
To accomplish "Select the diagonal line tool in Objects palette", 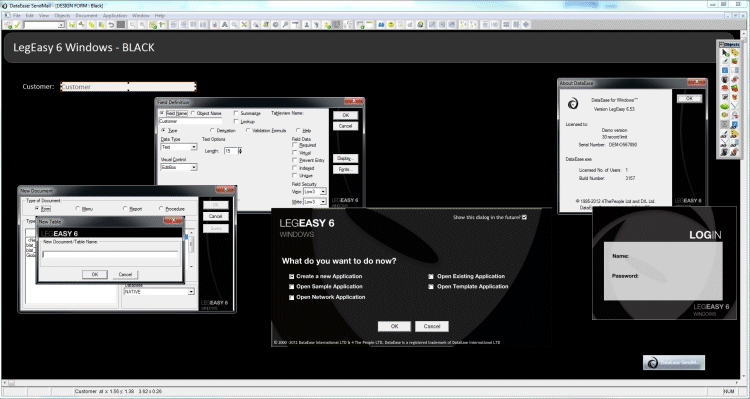I will (735, 106).
